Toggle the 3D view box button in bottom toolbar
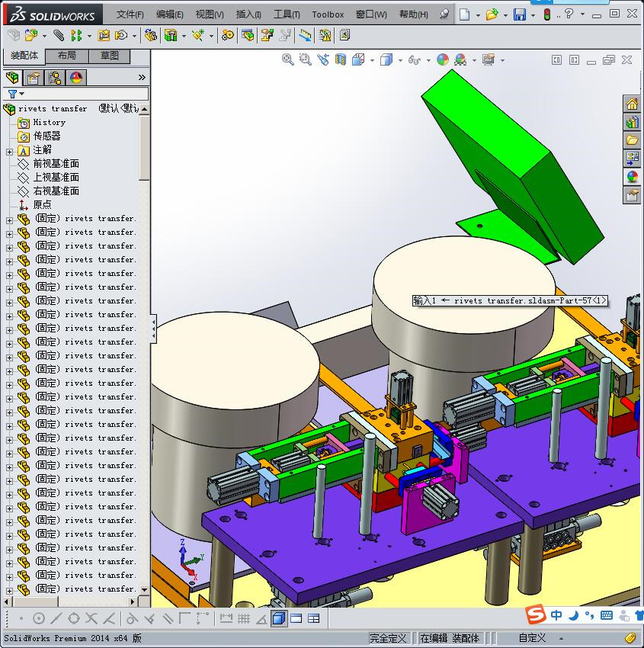644x648 pixels. tap(279, 618)
